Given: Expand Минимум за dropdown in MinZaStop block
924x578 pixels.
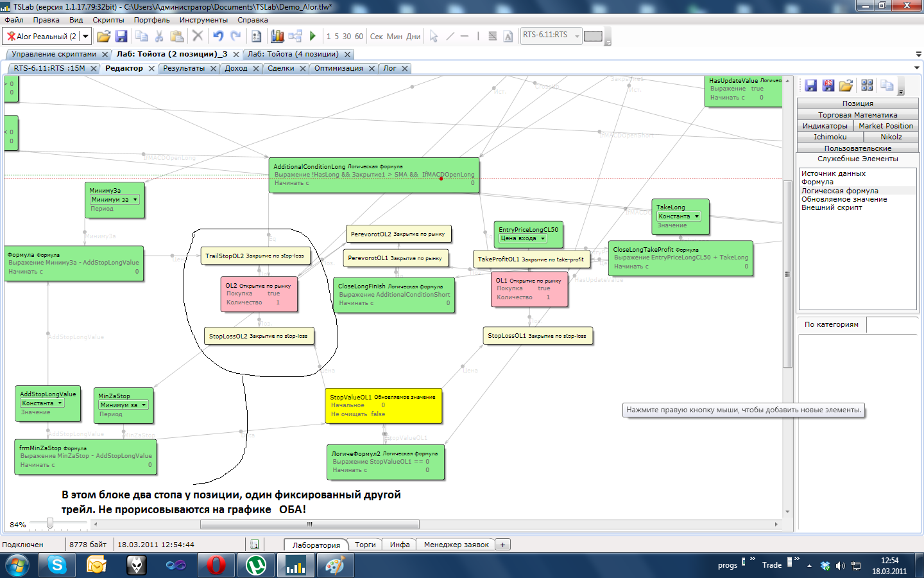Looking at the screenshot, I should point(144,405).
